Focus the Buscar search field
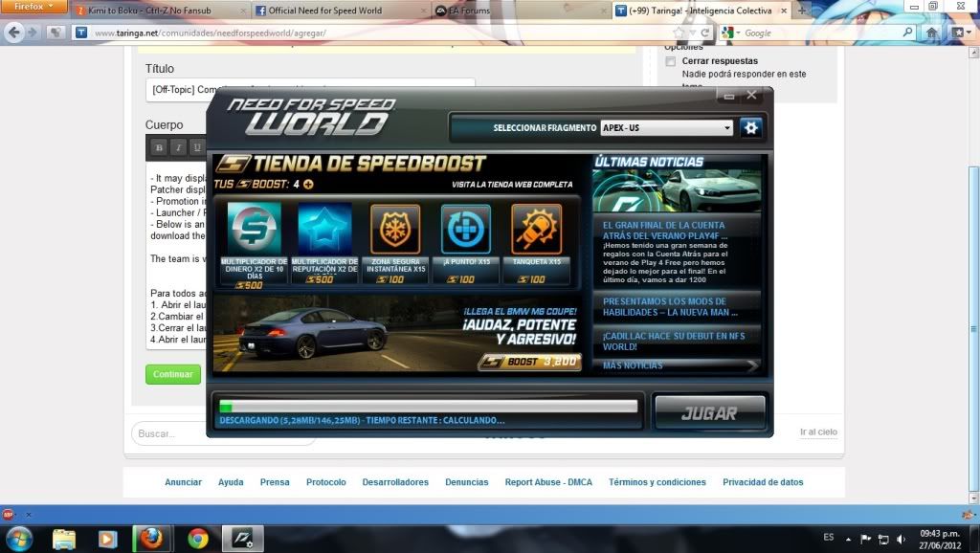This screenshot has height=553, width=980. coord(223,433)
